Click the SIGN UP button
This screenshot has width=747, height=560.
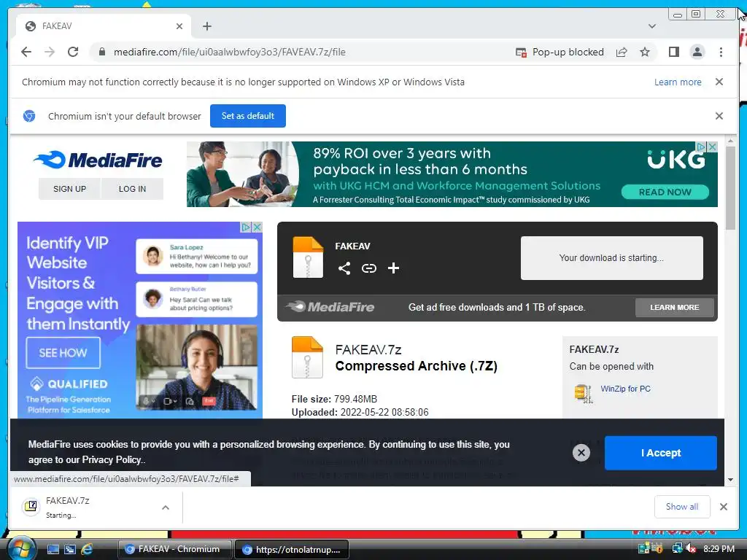click(x=69, y=189)
